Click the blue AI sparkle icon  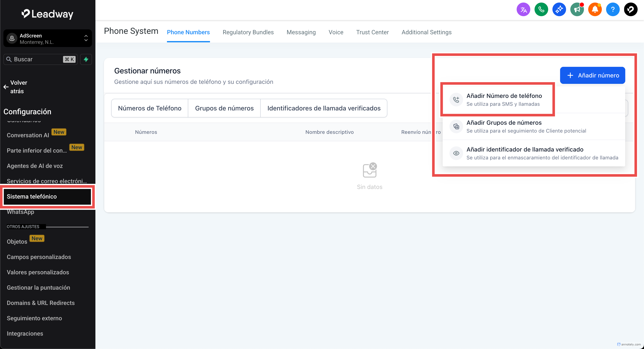point(559,10)
